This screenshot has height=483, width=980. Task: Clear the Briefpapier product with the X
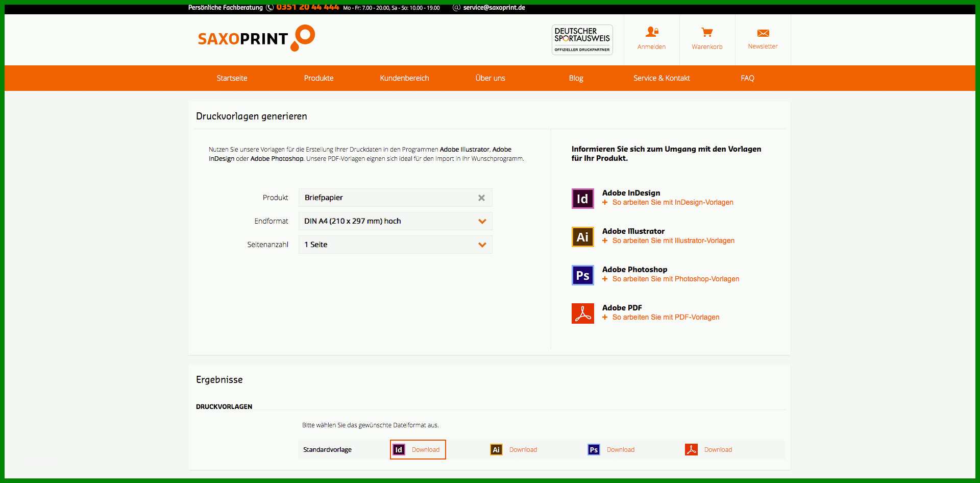[481, 198]
